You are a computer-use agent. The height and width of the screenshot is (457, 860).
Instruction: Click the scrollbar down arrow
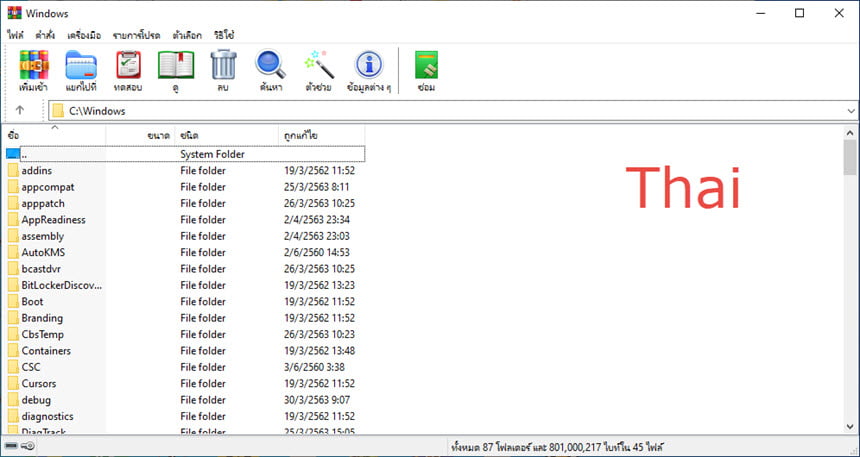tap(850, 426)
